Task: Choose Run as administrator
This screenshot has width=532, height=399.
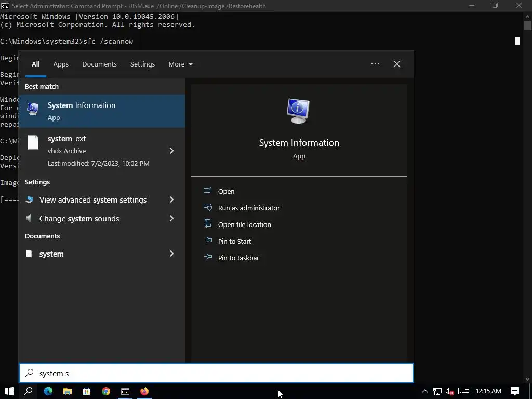Action: pyautogui.click(x=249, y=208)
